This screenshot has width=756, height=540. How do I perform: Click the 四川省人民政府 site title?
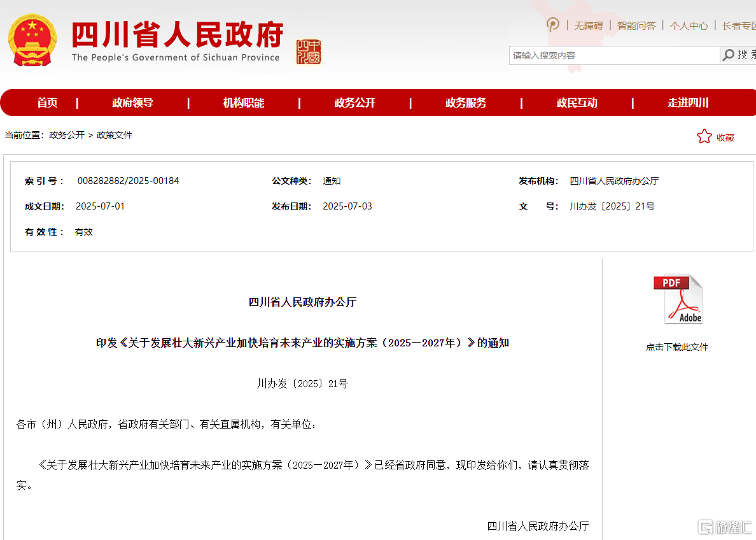(178, 35)
